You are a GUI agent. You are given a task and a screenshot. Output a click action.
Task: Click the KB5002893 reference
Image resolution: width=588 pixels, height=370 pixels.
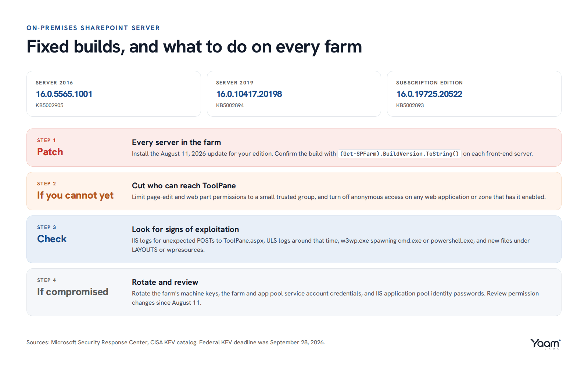pos(410,105)
